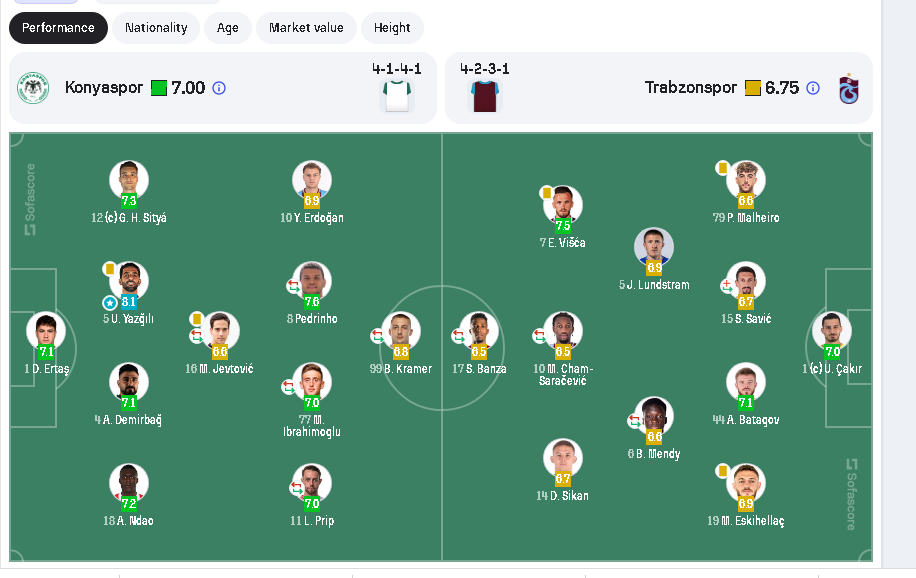Click star badge on U. Yazğılı
The width and height of the screenshot is (916, 578).
[x=110, y=302]
